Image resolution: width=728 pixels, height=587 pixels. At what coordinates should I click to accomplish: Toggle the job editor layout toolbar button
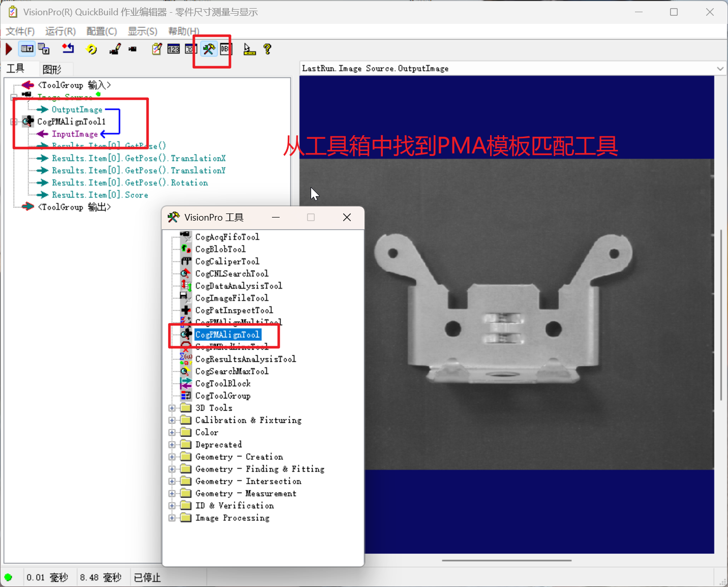pos(27,49)
